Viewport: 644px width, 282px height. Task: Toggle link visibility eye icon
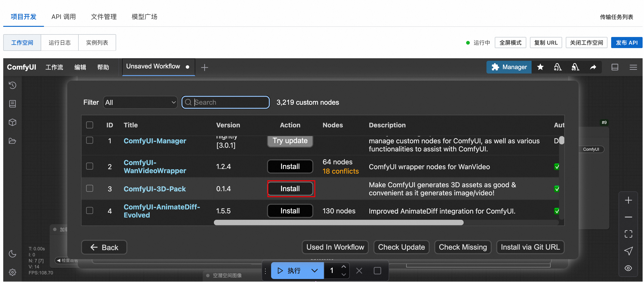628,269
